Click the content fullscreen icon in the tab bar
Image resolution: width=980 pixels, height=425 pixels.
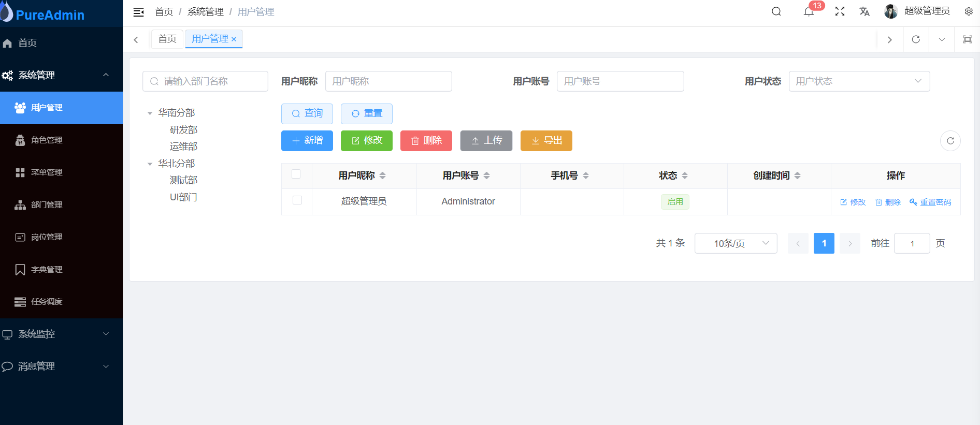(x=967, y=39)
